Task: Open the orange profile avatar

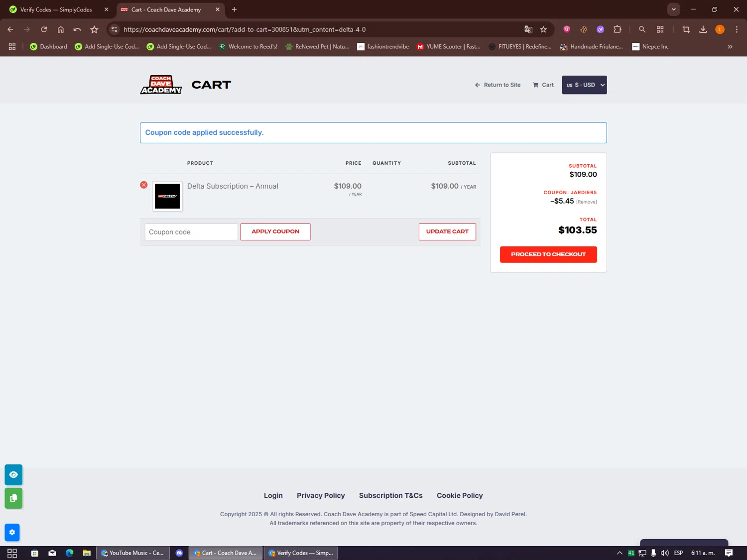Action: click(720, 29)
